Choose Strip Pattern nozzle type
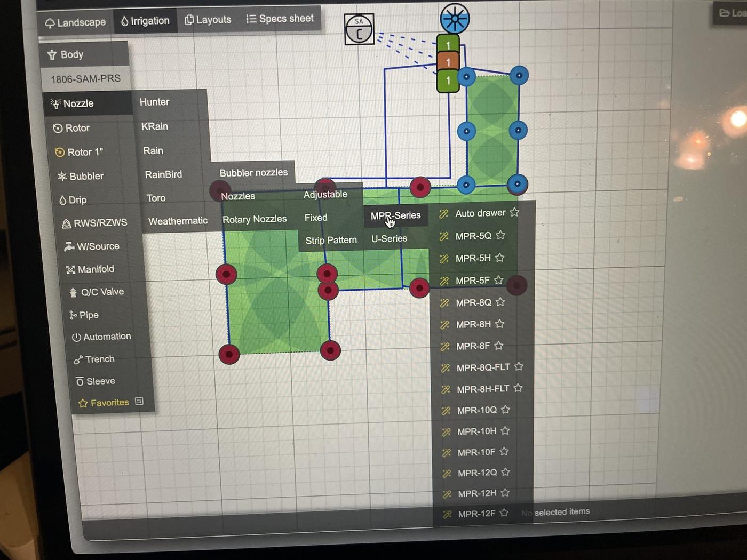The width and height of the screenshot is (747, 560). tap(331, 241)
